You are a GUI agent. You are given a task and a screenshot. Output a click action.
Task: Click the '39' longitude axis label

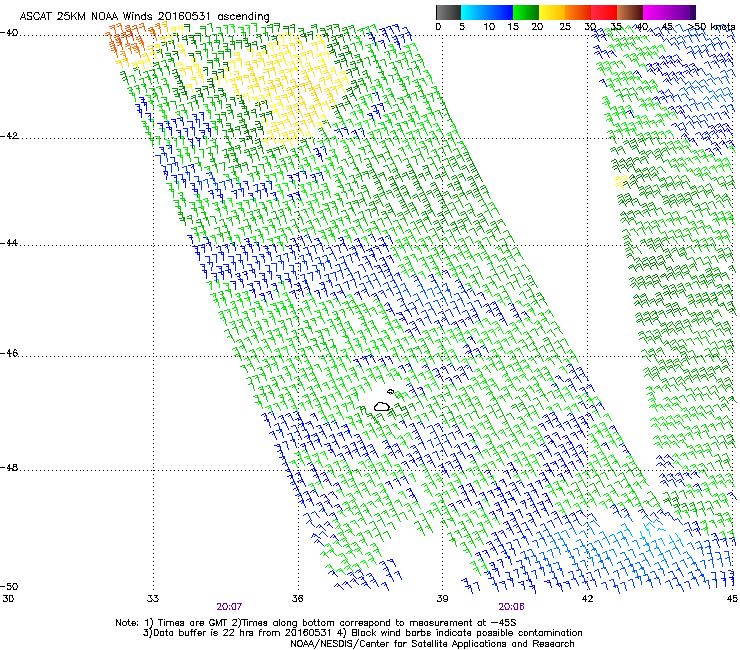[x=442, y=599]
